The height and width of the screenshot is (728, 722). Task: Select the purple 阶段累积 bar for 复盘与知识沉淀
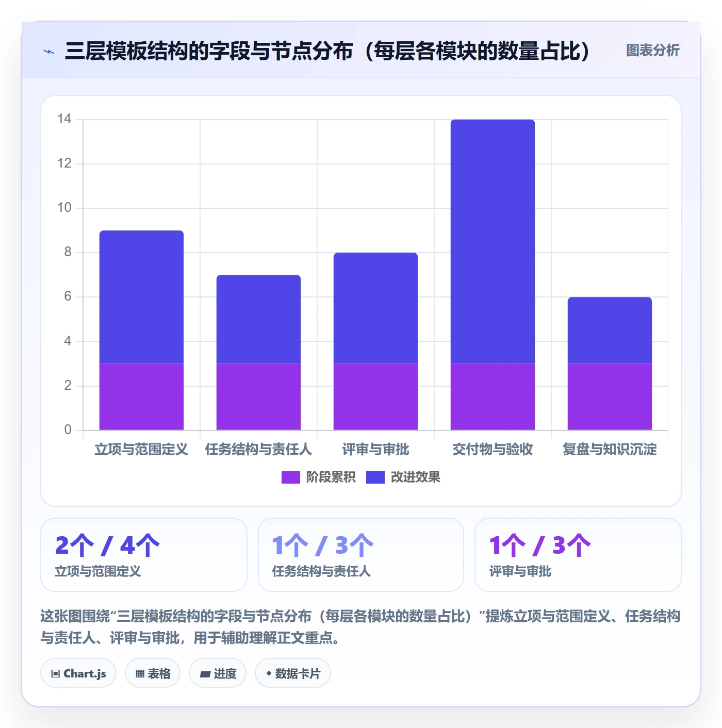click(x=610, y=396)
